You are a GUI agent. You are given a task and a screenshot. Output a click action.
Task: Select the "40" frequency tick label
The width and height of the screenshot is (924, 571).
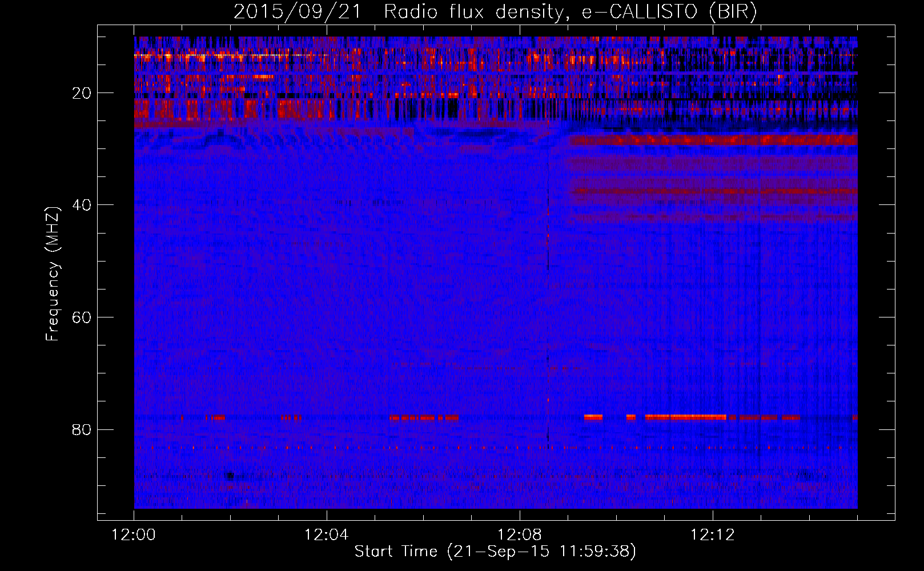click(x=82, y=204)
